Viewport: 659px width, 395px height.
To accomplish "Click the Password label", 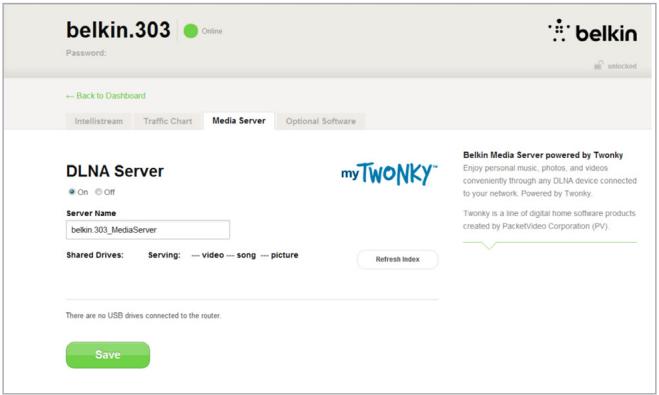I will [86, 53].
